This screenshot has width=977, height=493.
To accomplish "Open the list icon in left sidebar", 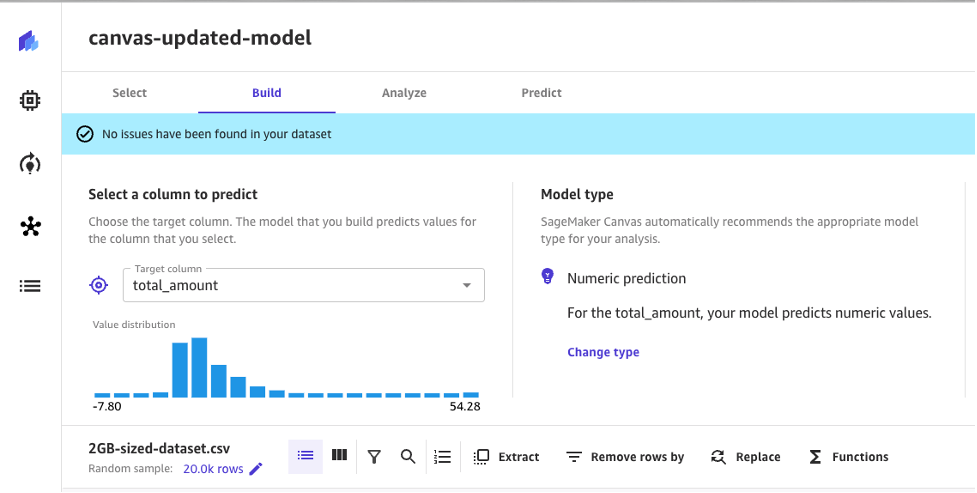I will tap(30, 286).
